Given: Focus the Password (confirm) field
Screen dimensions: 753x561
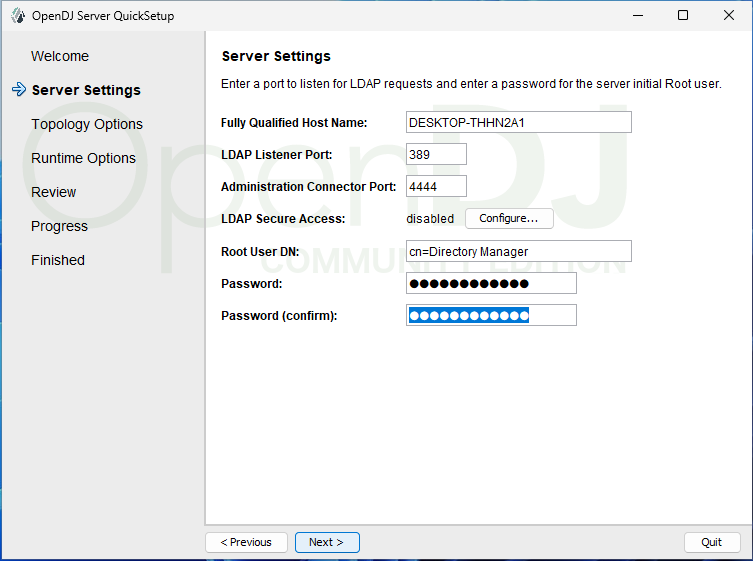Looking at the screenshot, I should 491,315.
